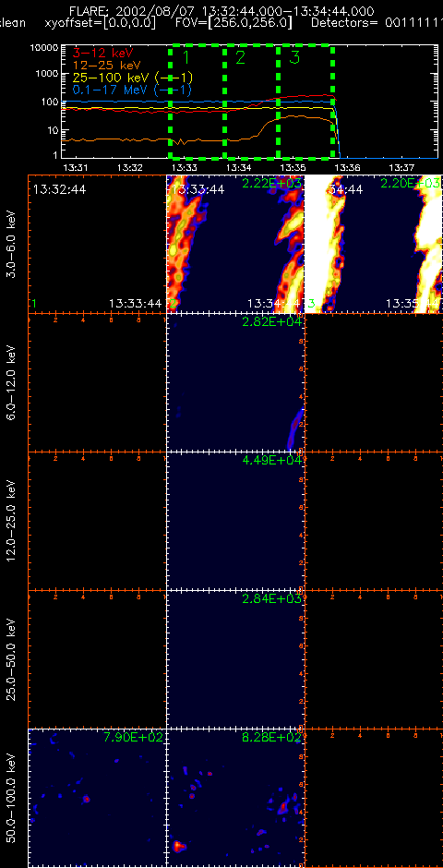Click the 6.0-12.0 keV image labeled 2.82E+04
This screenshot has height=868, width=443.
[235, 382]
